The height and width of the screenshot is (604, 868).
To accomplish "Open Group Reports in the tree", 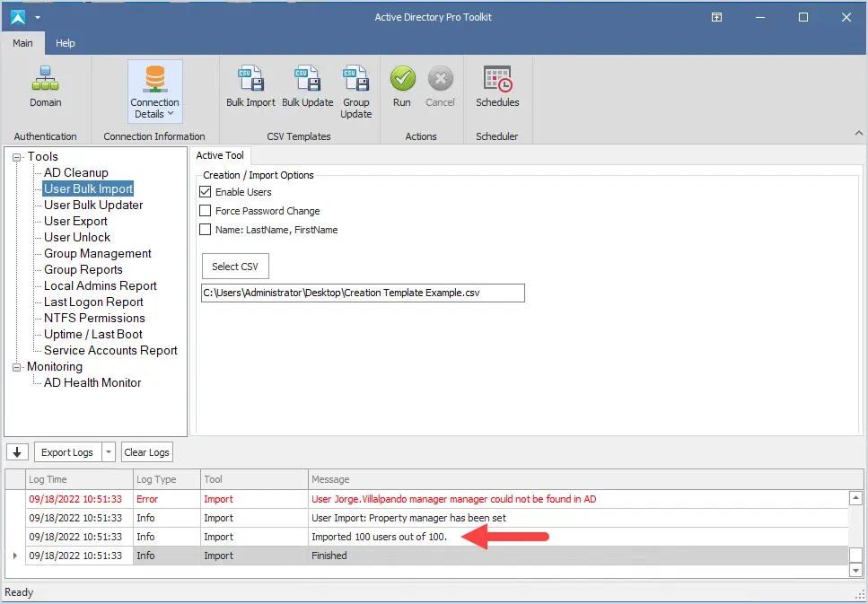I will coord(83,269).
